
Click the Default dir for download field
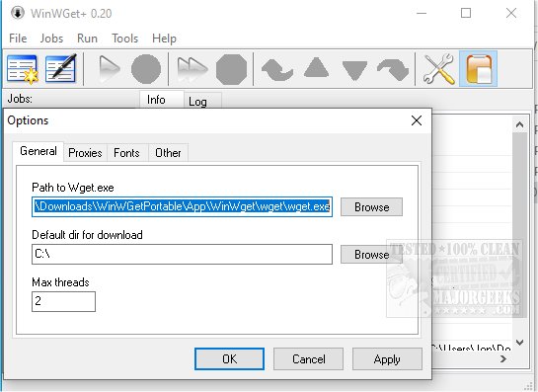[182, 254]
